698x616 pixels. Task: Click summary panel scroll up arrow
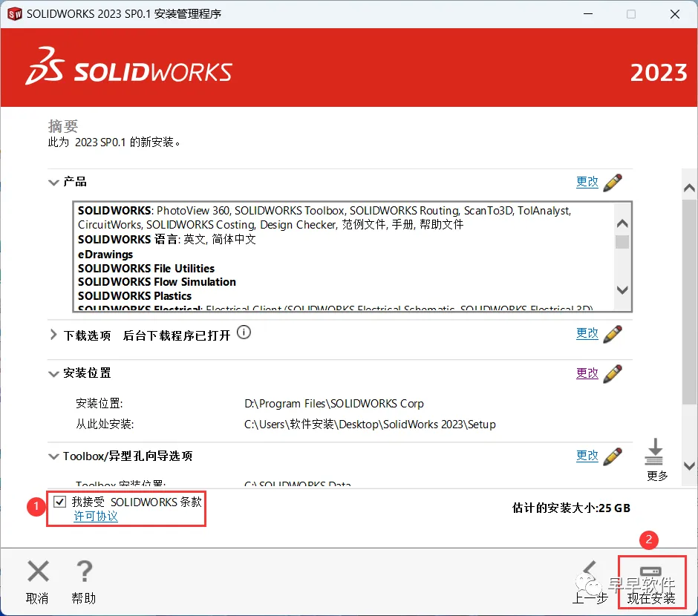tap(689, 188)
